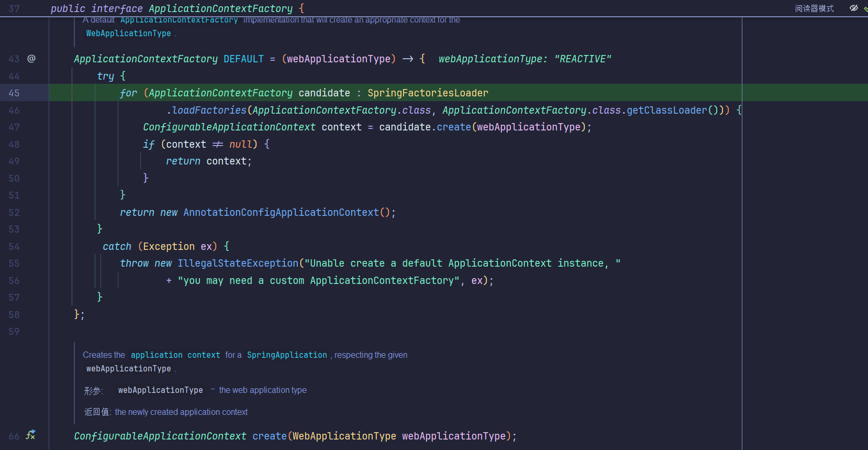Image resolution: width=868 pixels, height=450 pixels.
Task: Click the fx gutter icon beside line 66
Action: [x=31, y=435]
